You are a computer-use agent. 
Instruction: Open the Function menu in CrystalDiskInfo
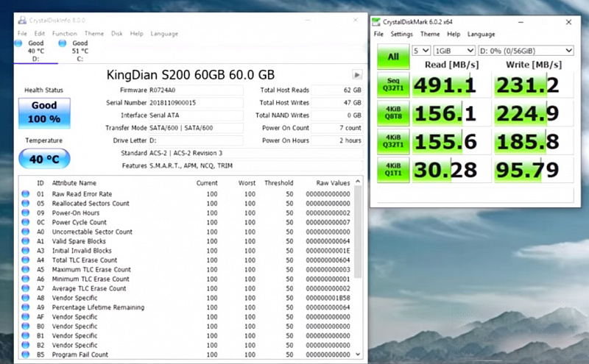(x=64, y=33)
